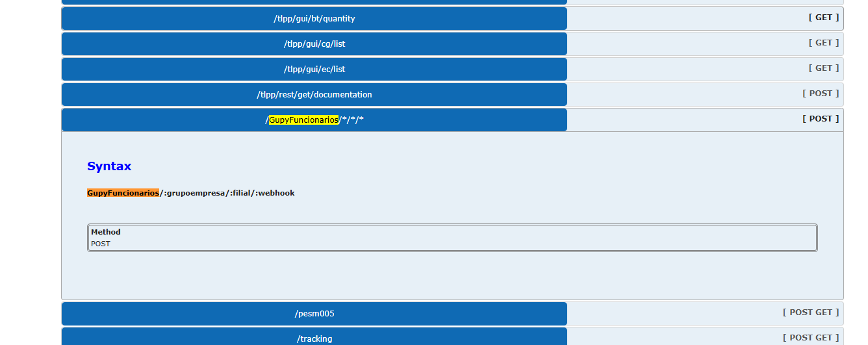Image resolution: width=868 pixels, height=345 pixels.
Task: Click the GET label for /tlpp/gui/bt/quantity
Action: tap(823, 18)
